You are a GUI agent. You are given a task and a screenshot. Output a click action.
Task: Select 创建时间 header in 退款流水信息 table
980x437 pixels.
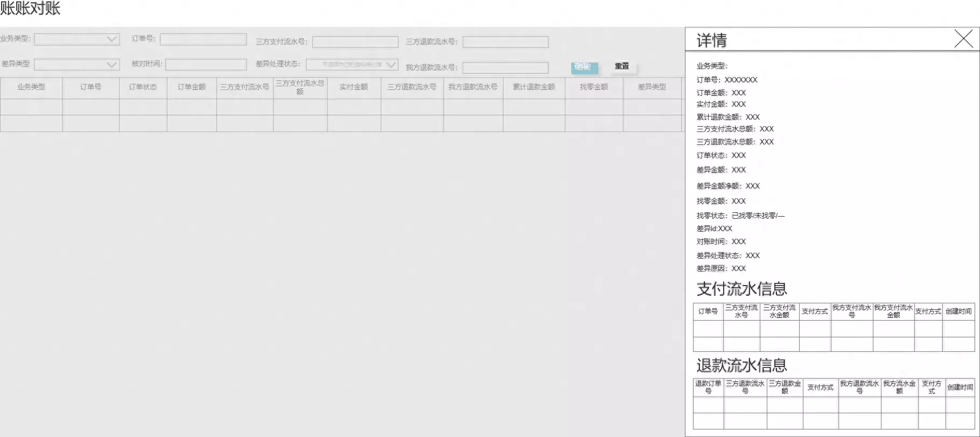tap(960, 387)
